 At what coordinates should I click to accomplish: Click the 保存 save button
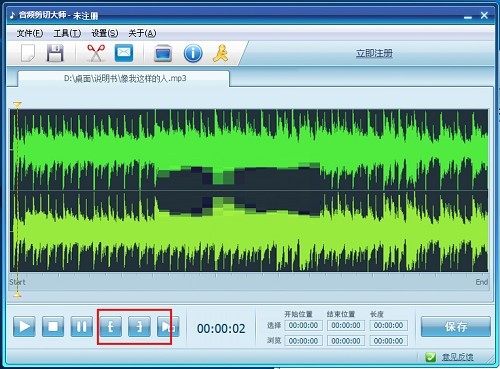click(x=456, y=327)
